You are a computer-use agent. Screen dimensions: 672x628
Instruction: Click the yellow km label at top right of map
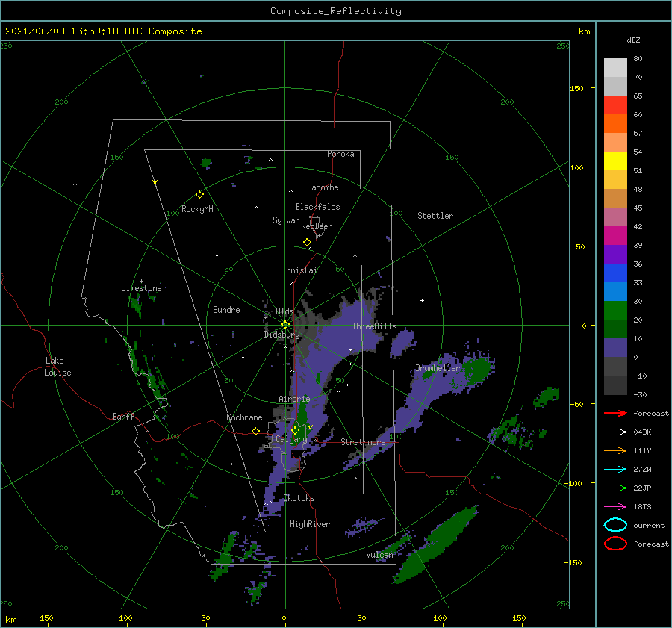(584, 31)
